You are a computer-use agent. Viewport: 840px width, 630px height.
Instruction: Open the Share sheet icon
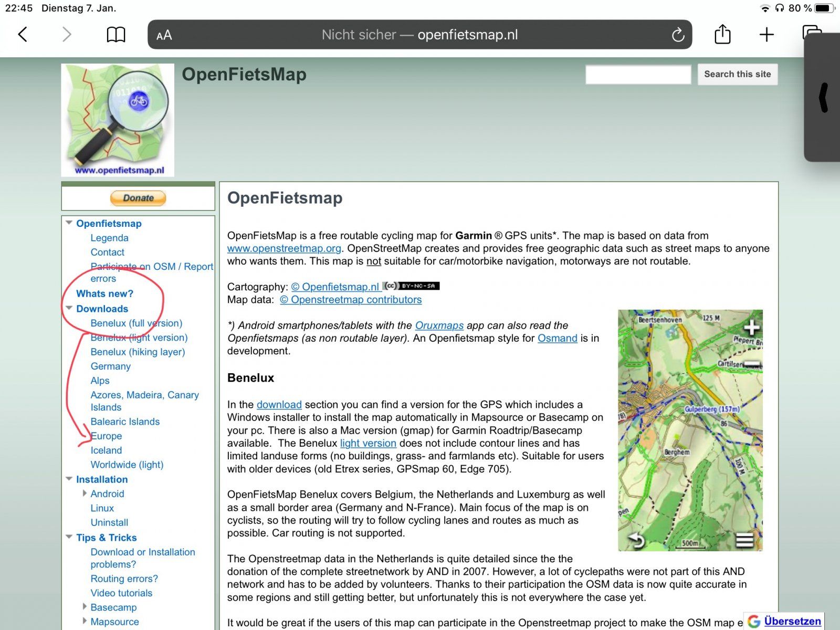coord(722,34)
